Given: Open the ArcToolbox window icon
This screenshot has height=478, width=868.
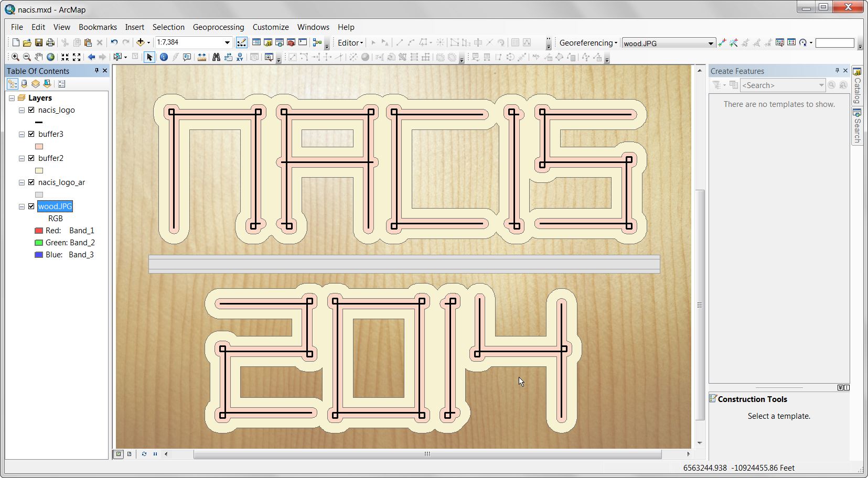Looking at the screenshot, I should pos(291,42).
